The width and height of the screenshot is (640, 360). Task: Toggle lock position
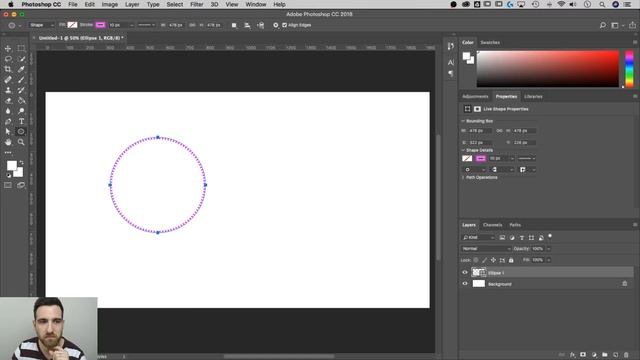(x=493, y=260)
